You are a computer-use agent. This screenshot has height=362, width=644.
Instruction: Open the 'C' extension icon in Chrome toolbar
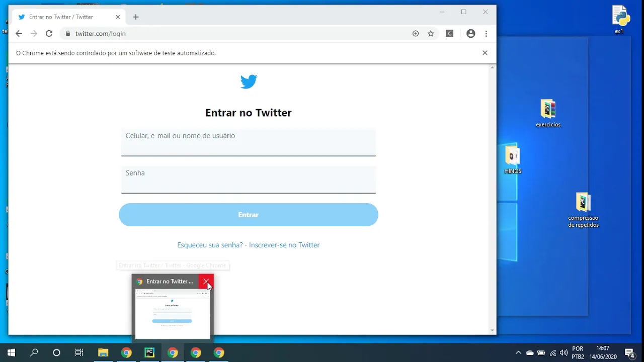(x=450, y=34)
